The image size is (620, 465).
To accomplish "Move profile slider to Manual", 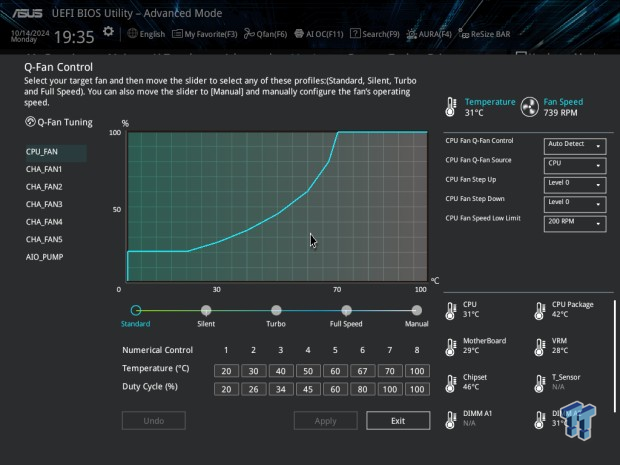I will coord(416,311).
